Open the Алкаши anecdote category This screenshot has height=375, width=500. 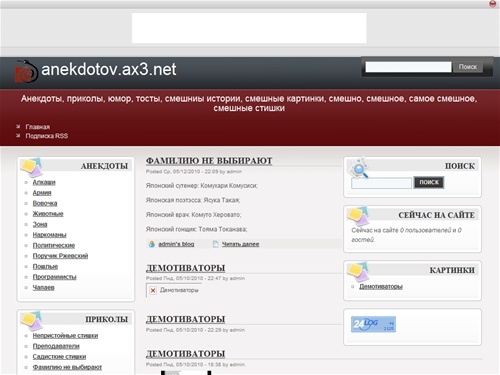pos(44,182)
